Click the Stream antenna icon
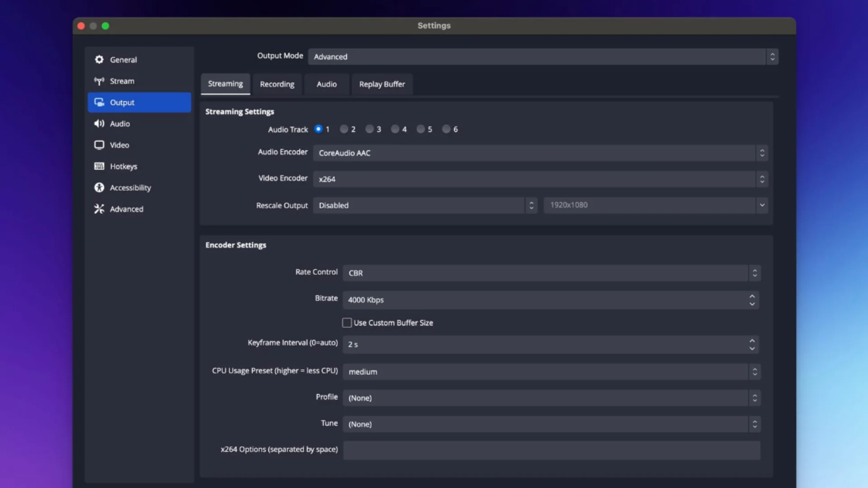 coord(99,81)
